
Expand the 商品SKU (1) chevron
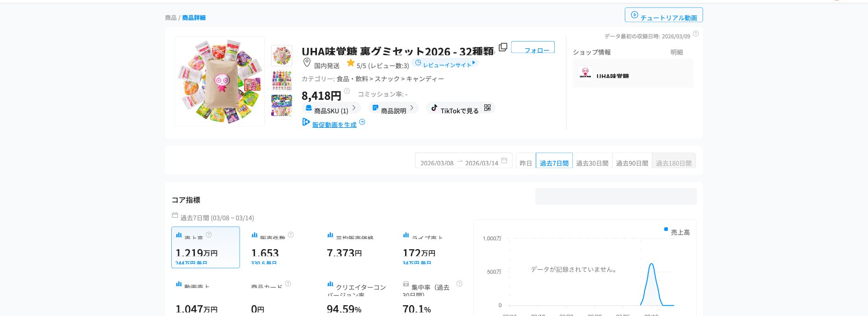[x=354, y=108]
